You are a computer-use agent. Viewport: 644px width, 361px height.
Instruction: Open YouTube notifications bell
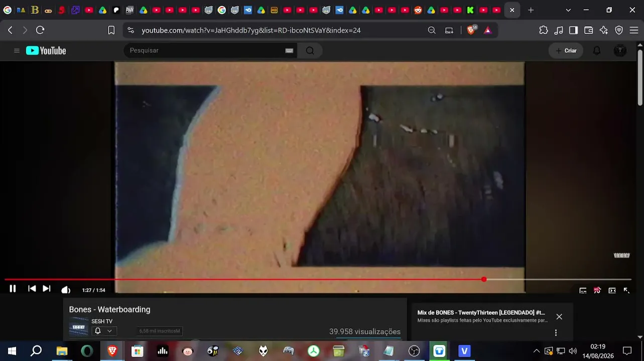[x=597, y=51]
